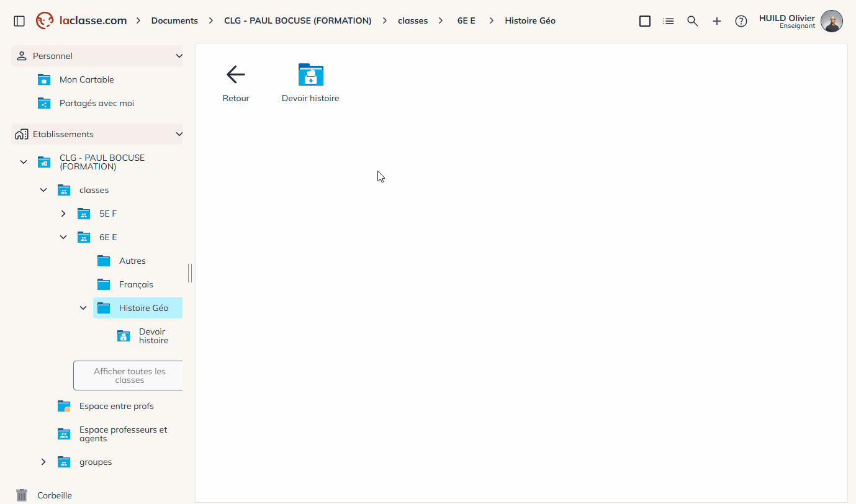Viewport: 856px width, 504px height.
Task: Expand the 5E F tree node
Action: (x=63, y=214)
